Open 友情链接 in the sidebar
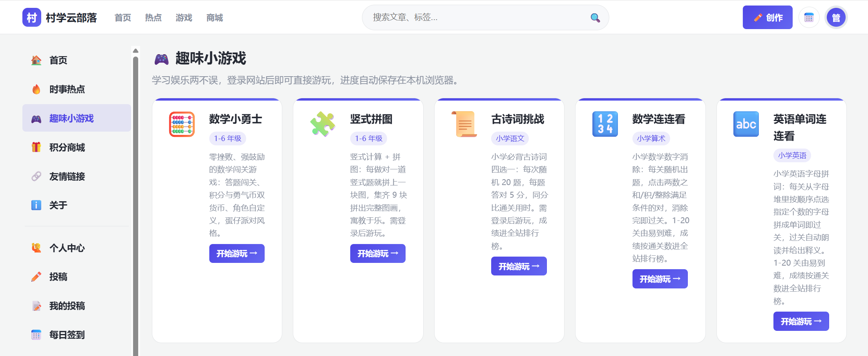 [x=77, y=176]
